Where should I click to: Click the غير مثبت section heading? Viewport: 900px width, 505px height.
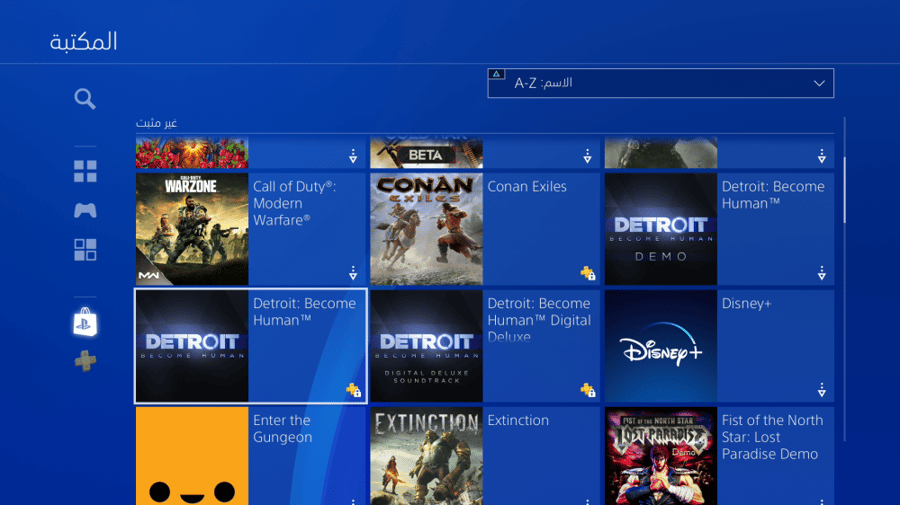156,123
